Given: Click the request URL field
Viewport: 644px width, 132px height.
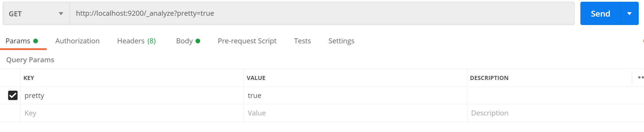Looking at the screenshot, I should (x=322, y=13).
